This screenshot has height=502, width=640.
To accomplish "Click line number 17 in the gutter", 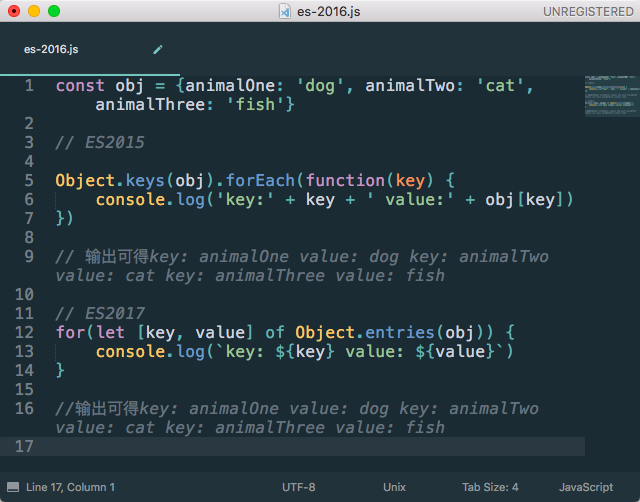I will tap(24, 446).
